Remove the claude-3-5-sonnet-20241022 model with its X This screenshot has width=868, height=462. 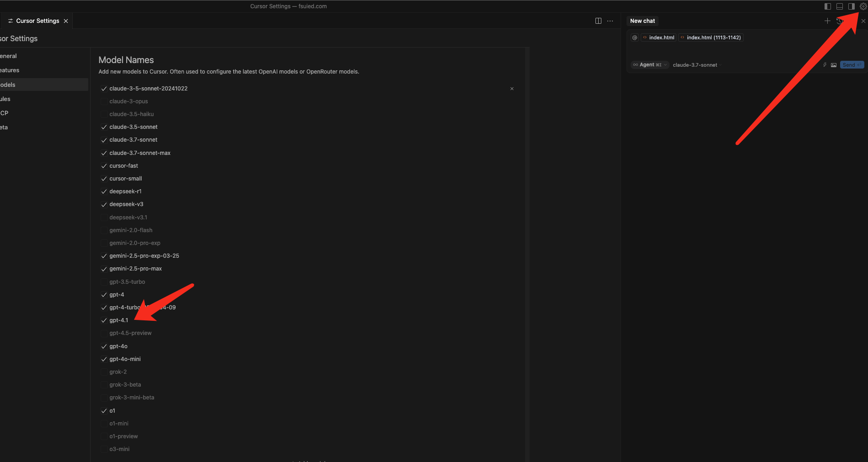(512, 89)
